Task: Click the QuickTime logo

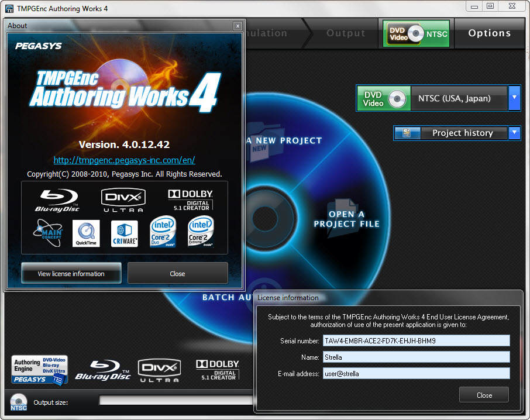Action: (x=86, y=233)
